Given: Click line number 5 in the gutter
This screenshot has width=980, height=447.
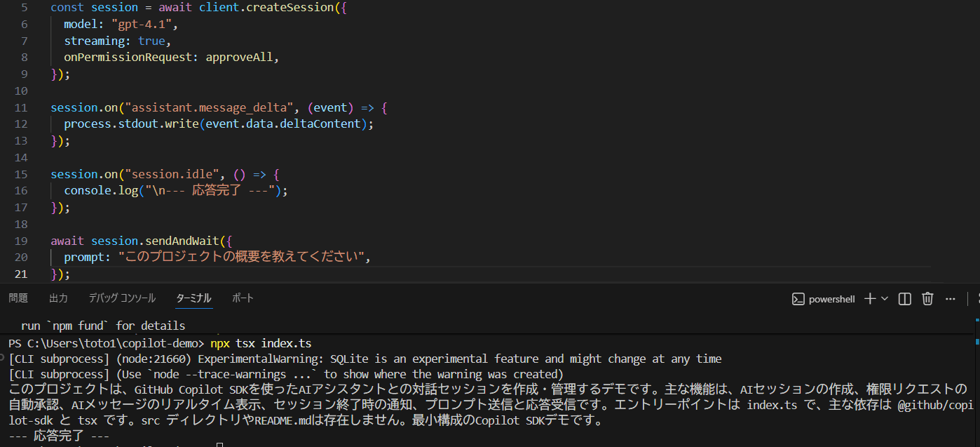Looking at the screenshot, I should pos(25,7).
